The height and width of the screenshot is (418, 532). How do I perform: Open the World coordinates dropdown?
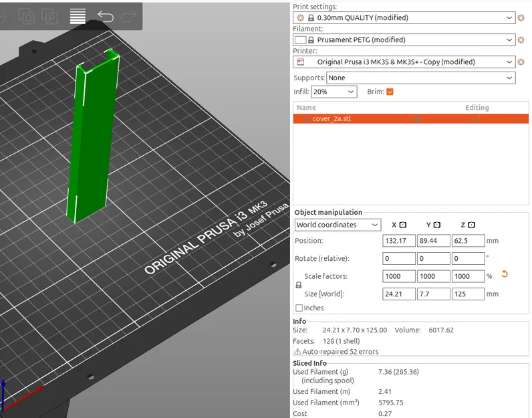(338, 225)
